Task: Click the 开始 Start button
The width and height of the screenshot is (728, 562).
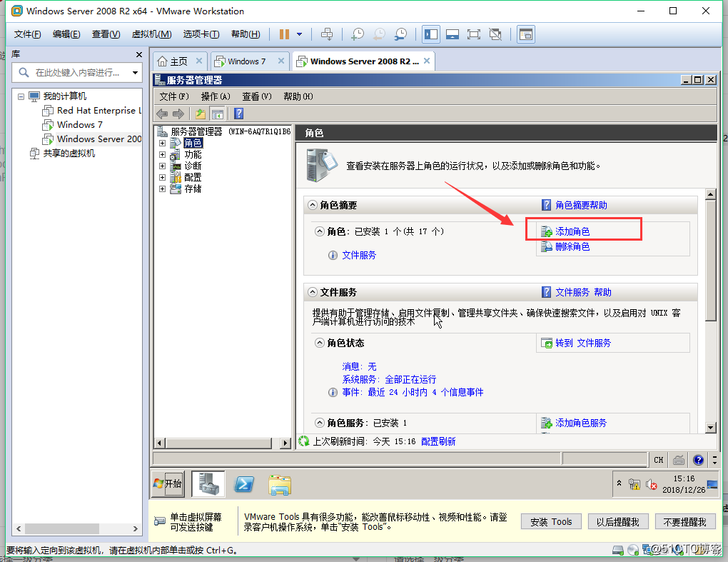Action: point(168,483)
